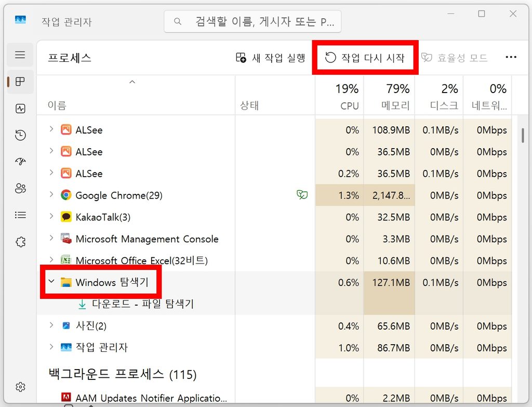
Task: Click the 사진 app icon
Action: (66, 325)
